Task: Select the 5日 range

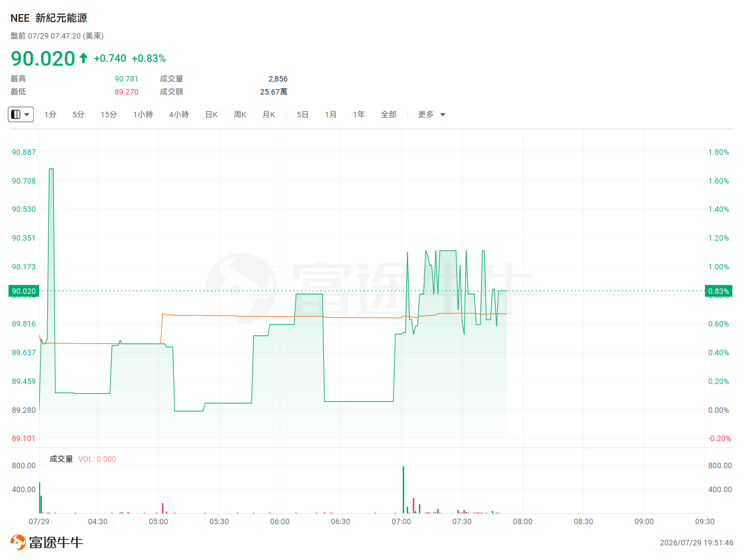Action: (x=303, y=115)
